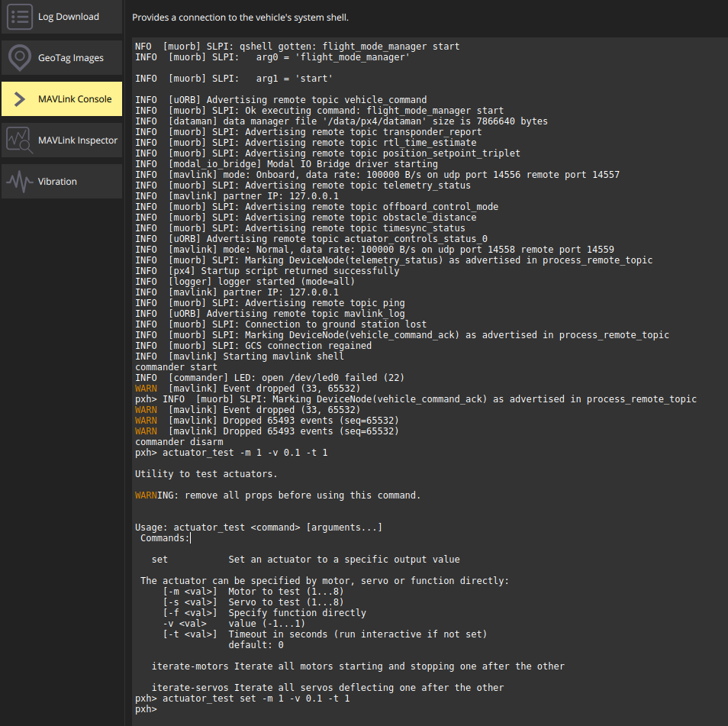This screenshot has width=728, height=726.
Task: Click 'LED: open /dev/led0 failed (22)' line
Action: tap(269, 378)
